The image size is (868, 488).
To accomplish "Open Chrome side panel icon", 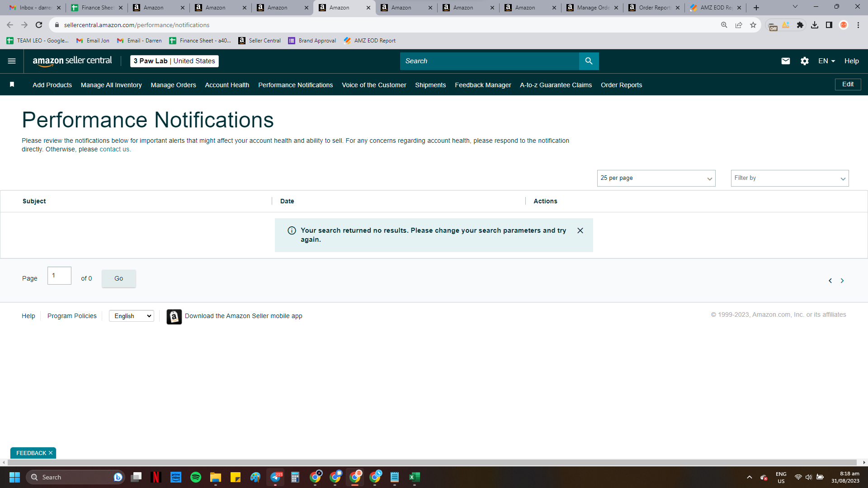I will pyautogui.click(x=829, y=25).
